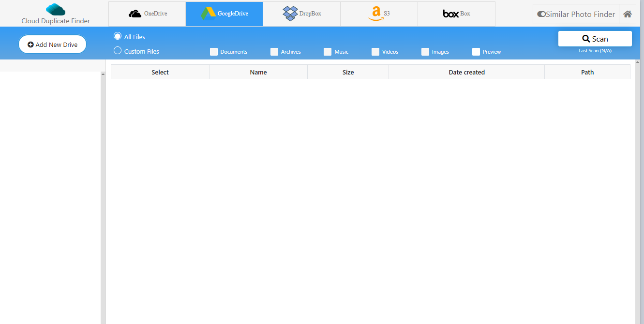Click the Date created column header

pyautogui.click(x=467, y=72)
